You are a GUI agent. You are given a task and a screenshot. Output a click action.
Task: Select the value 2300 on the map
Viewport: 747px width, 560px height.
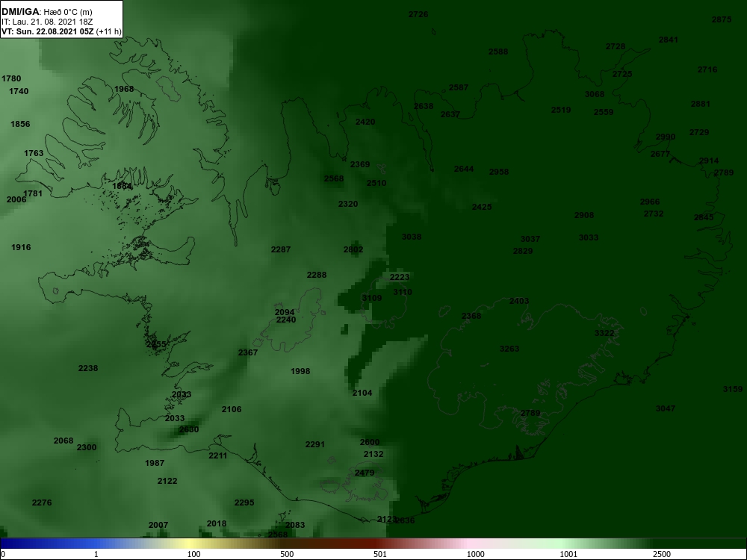pyautogui.click(x=87, y=447)
